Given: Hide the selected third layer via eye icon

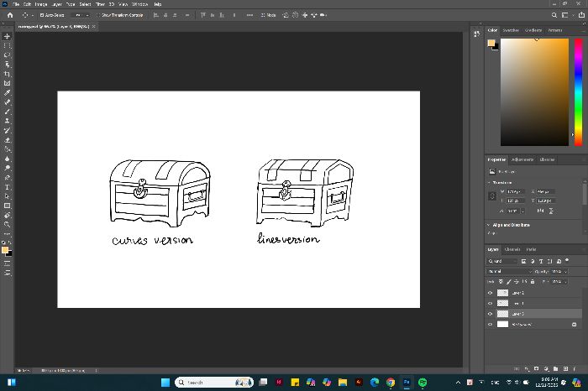Looking at the screenshot, I should click(490, 314).
